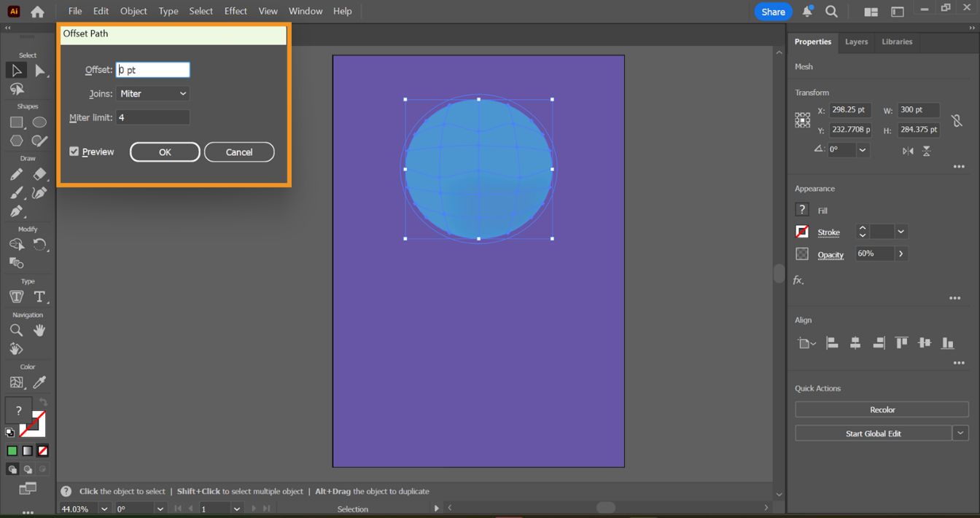Grab the Hand tool for panning

pyautogui.click(x=40, y=329)
